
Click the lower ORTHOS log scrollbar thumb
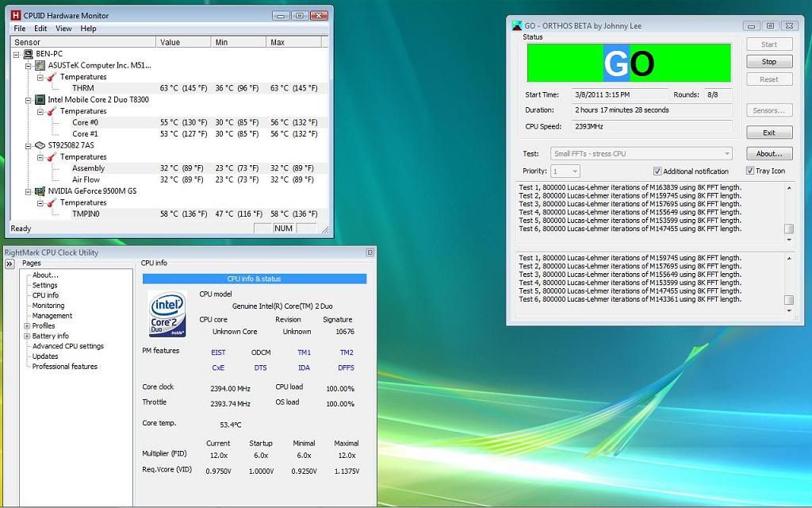789,299
